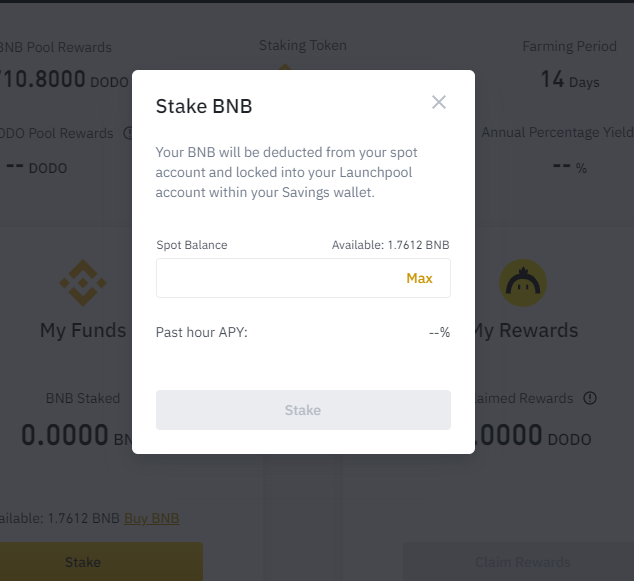The width and height of the screenshot is (634, 581).
Task: Click the Claim Rewards button
Action: point(522,562)
